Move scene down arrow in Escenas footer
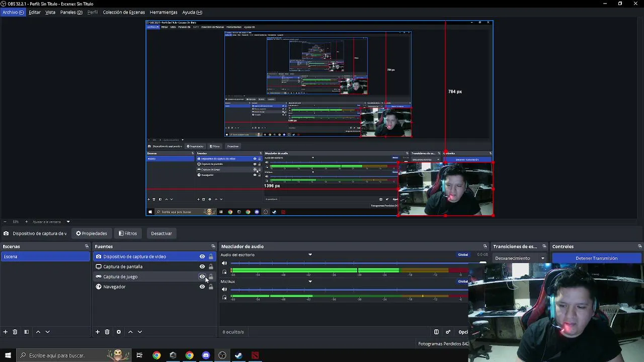644x362 pixels. coord(48,332)
